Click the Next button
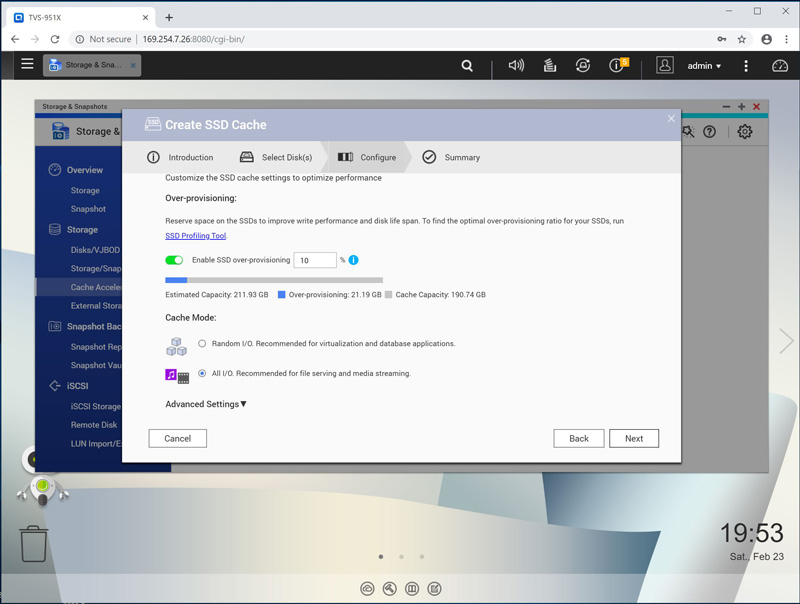Image resolution: width=800 pixels, height=604 pixels. [x=634, y=438]
